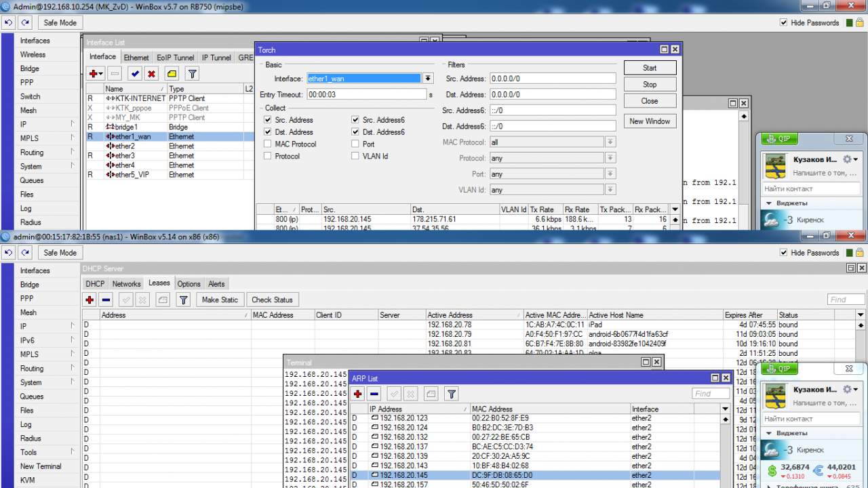Select ARP entry 192.168.20.139
Screen dimensions: 868x488
[404, 456]
